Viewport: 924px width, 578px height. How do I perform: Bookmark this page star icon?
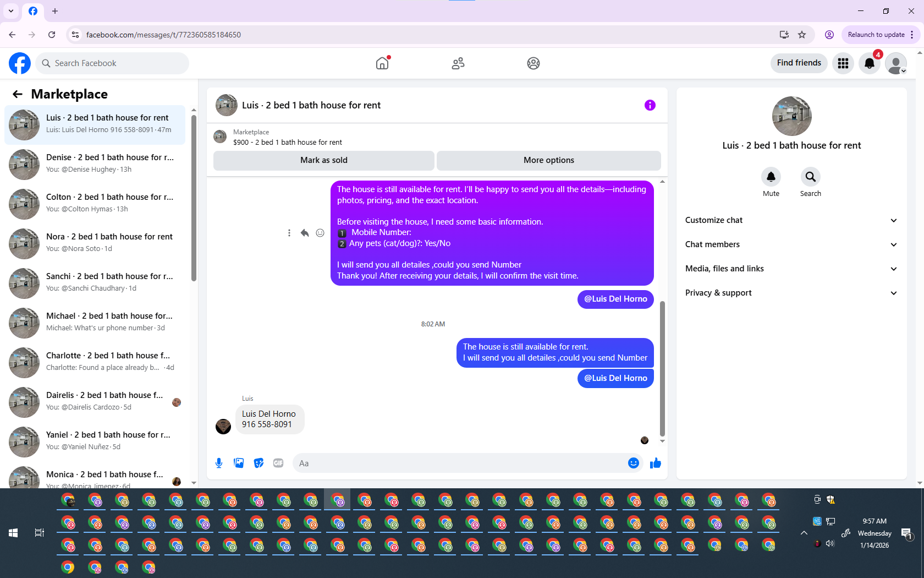coord(802,35)
